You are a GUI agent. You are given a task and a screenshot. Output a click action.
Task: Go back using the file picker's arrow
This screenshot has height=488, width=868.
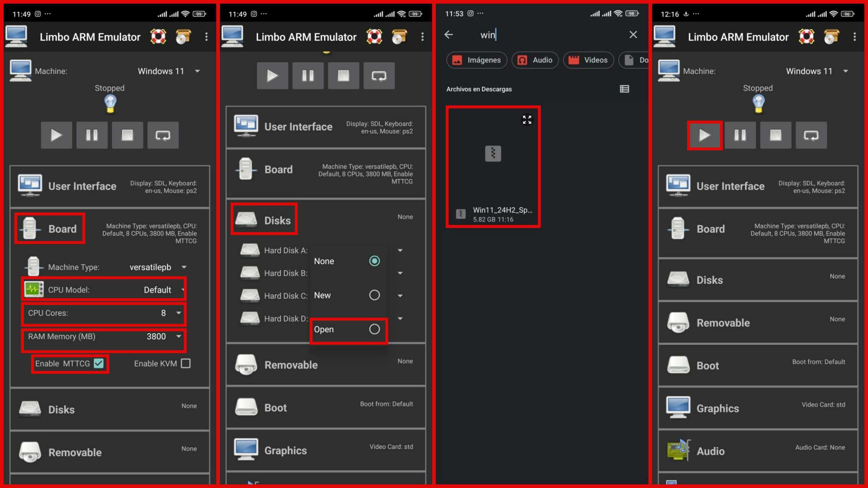tap(449, 34)
